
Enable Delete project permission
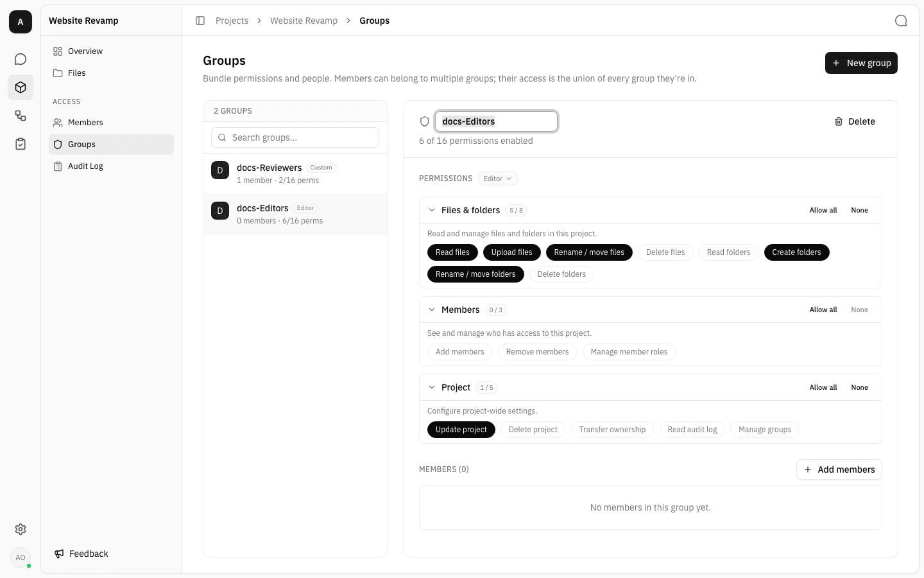coord(533,430)
